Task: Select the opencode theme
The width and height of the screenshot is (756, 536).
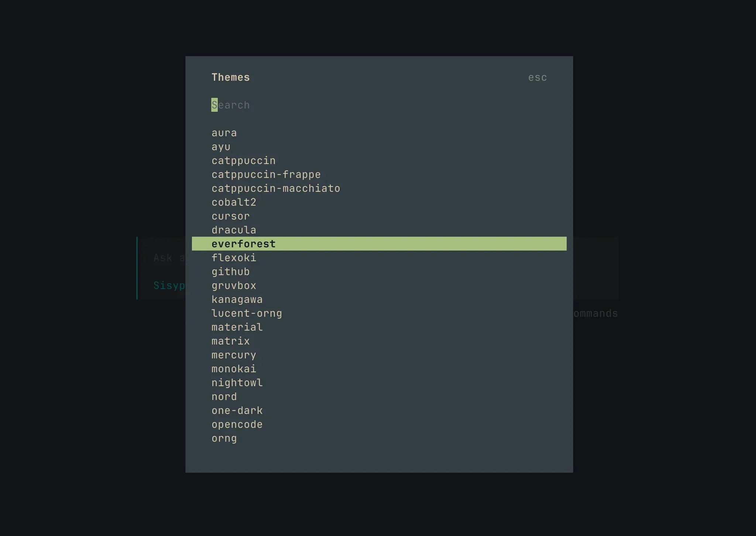Action: (237, 425)
